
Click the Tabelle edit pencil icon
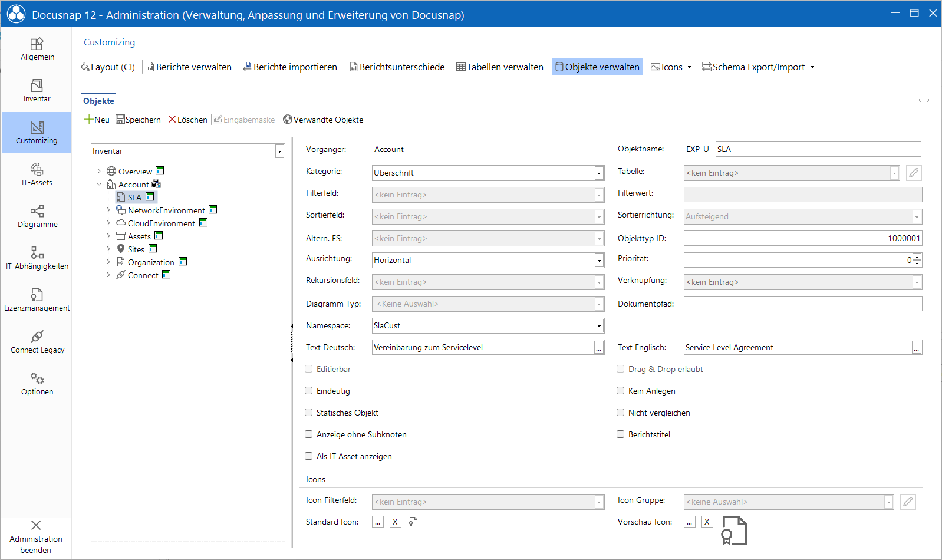(914, 173)
